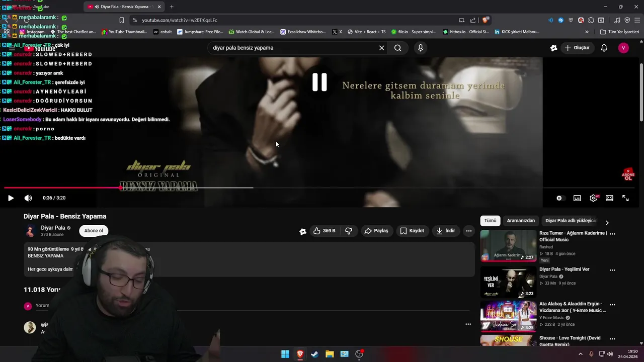This screenshot has height=362, width=644.
Task: Open the Jumpshare bookmark
Action: click(x=200, y=32)
